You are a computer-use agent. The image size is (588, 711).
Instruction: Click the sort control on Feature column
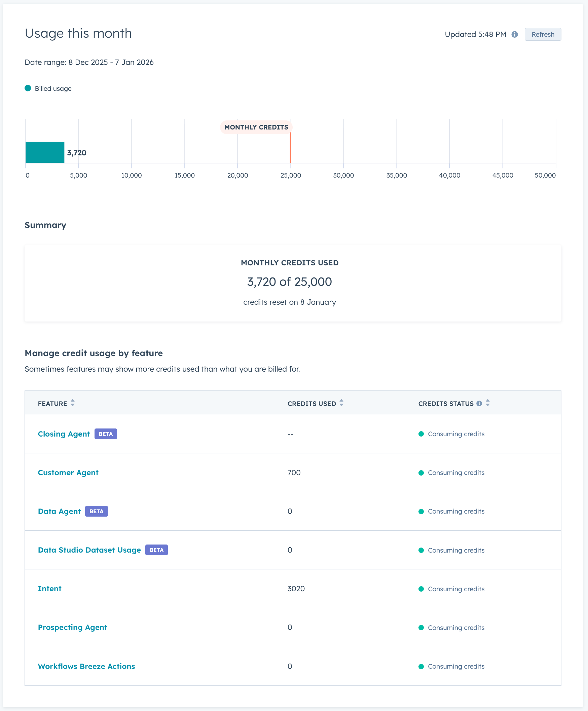click(x=72, y=403)
